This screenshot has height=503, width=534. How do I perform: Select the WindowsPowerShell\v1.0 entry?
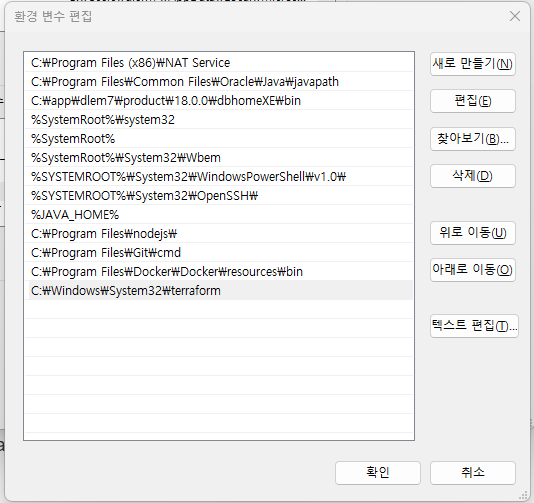coord(219,177)
